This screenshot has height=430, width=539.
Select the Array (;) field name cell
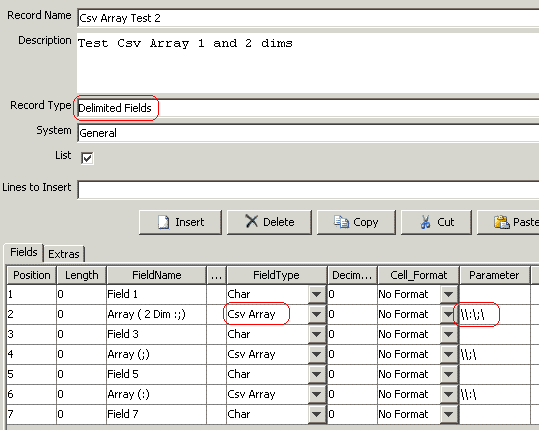pyautogui.click(x=156, y=354)
